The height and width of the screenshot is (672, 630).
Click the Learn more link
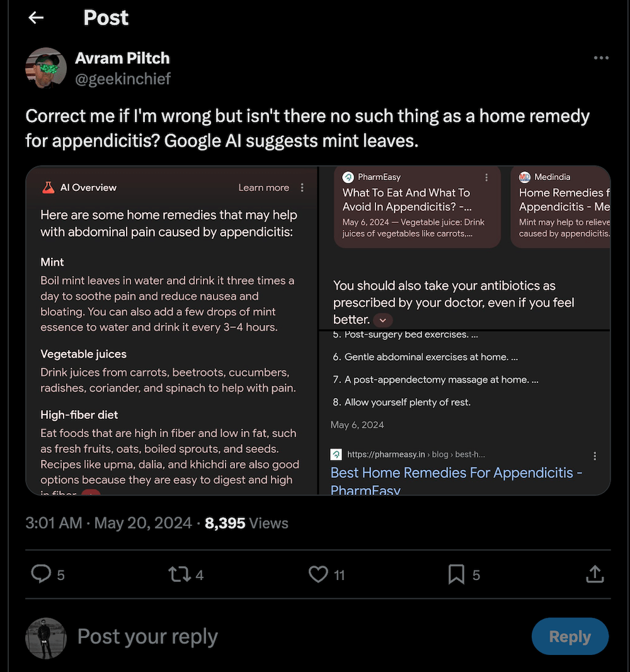coord(263,188)
